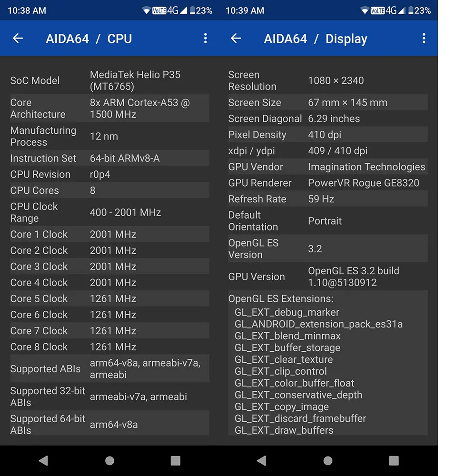
Task: Select GL_EXT_blend_minmax extension entry
Action: pos(288,336)
